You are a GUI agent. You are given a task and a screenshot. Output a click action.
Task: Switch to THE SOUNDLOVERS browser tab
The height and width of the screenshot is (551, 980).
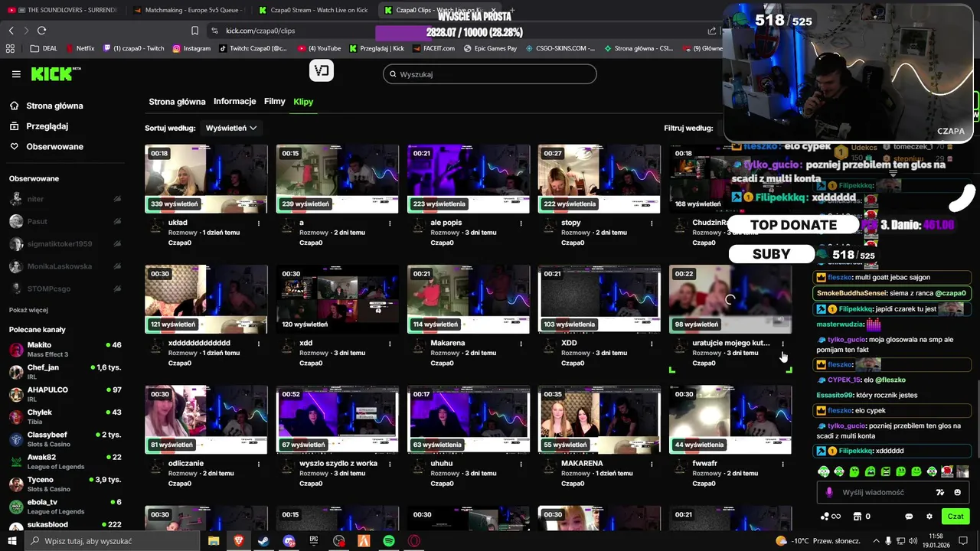pos(62,10)
